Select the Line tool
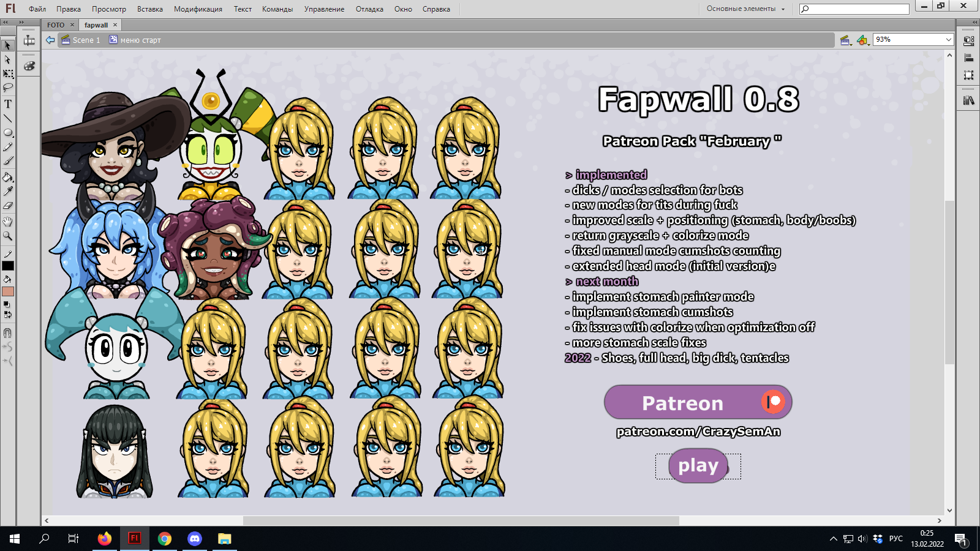The height and width of the screenshot is (551, 980). click(7, 118)
